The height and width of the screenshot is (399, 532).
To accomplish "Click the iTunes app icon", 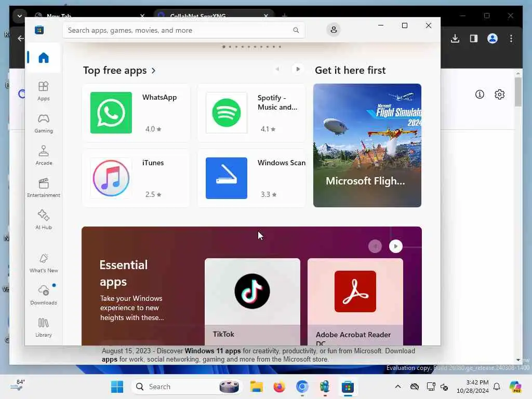I will click(111, 178).
